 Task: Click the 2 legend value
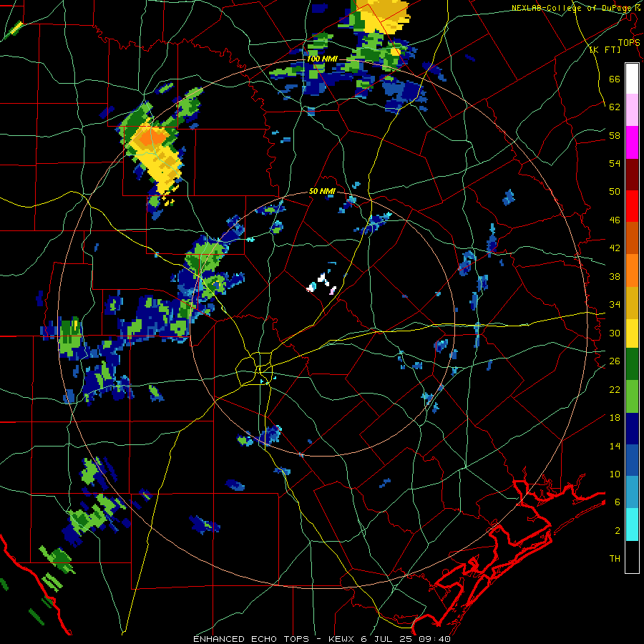[618, 531]
